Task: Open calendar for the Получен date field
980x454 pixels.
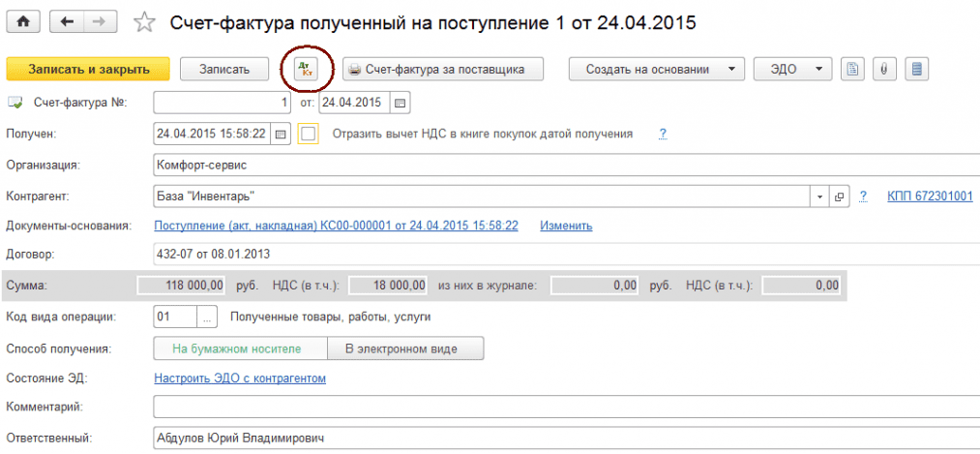Action: pyautogui.click(x=282, y=134)
